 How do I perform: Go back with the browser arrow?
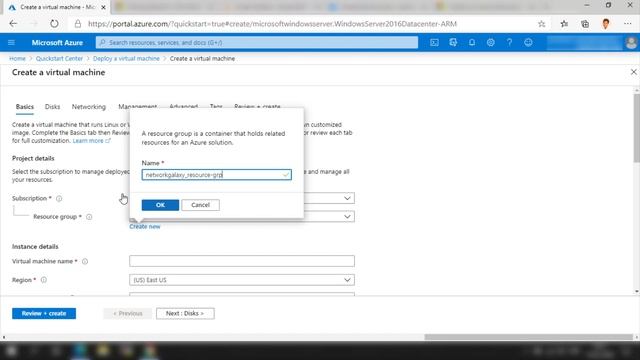(13, 24)
